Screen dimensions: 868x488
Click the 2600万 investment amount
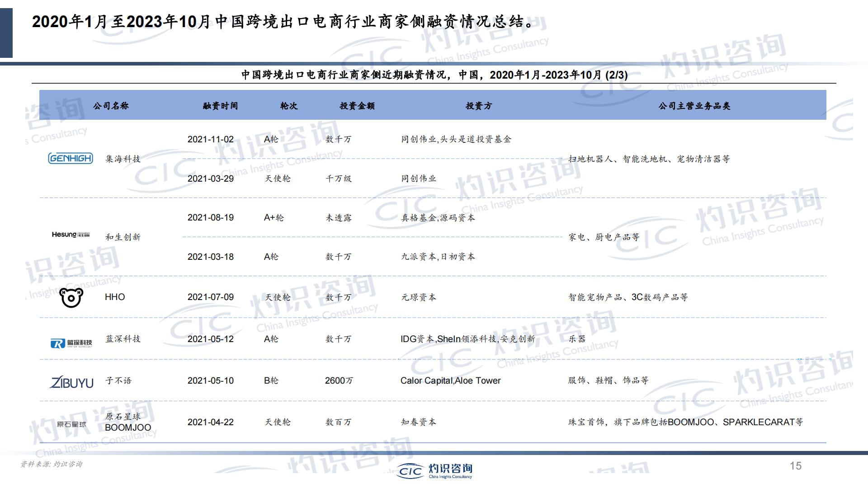tap(339, 380)
